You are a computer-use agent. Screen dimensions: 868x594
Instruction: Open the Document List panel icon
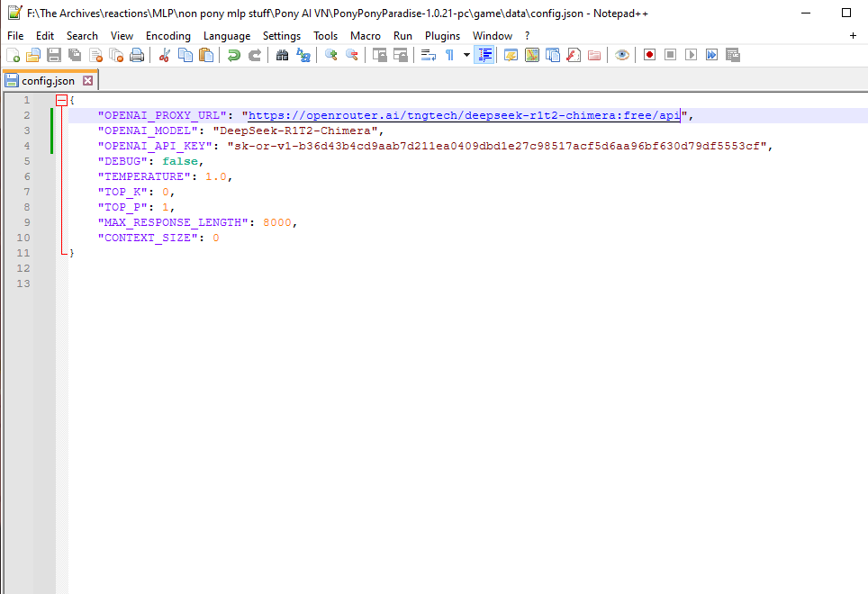(553, 55)
